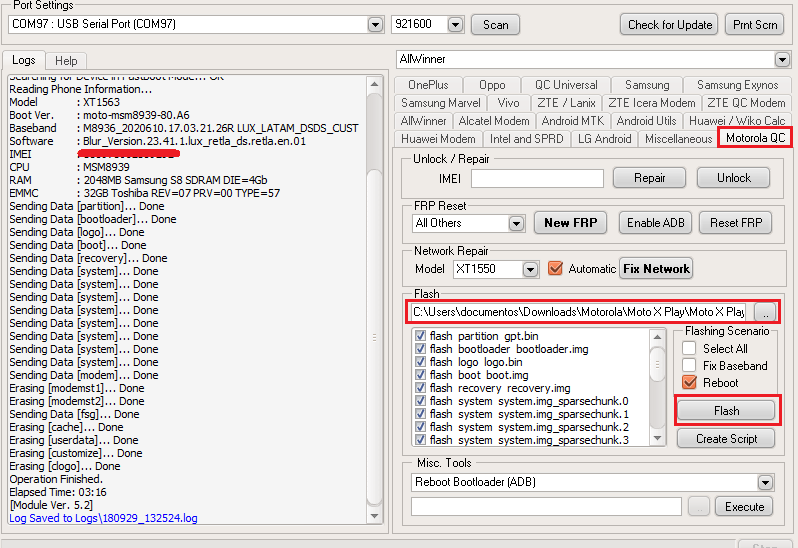Open the Samsung Exynos tab
This screenshot has height=548, width=798.
point(737,85)
